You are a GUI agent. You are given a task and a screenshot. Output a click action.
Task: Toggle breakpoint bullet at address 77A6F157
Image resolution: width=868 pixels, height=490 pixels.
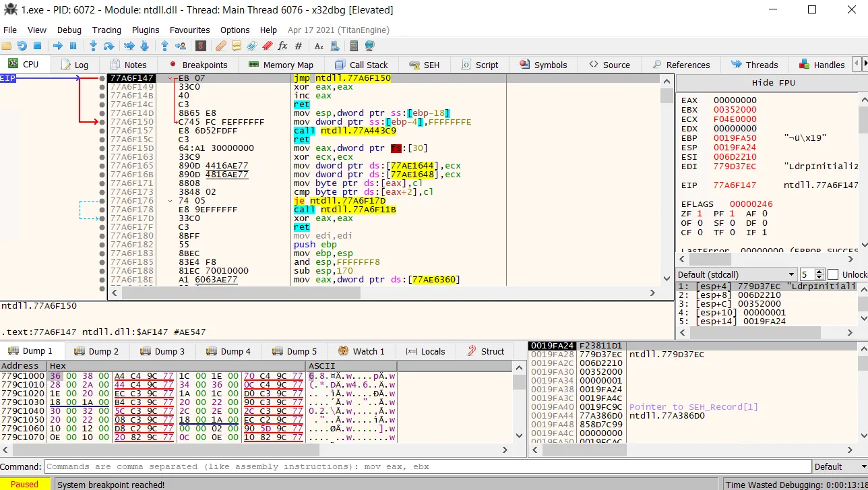[102, 131]
